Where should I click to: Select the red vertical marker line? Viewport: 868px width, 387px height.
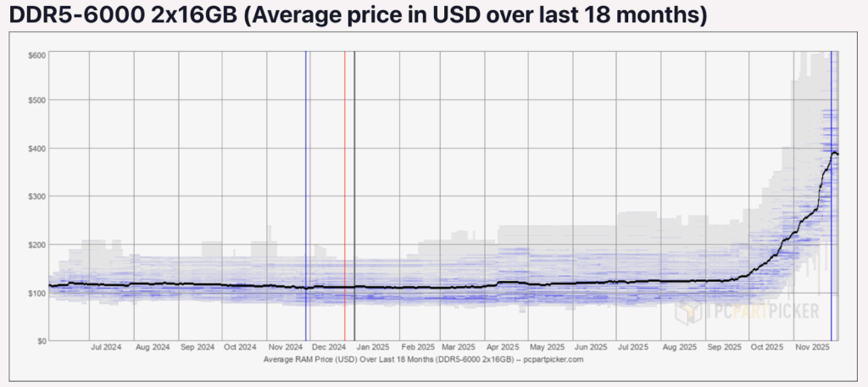(345, 195)
